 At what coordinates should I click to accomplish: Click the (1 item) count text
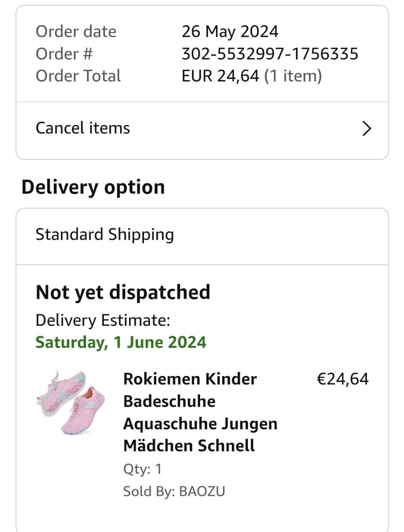293,76
